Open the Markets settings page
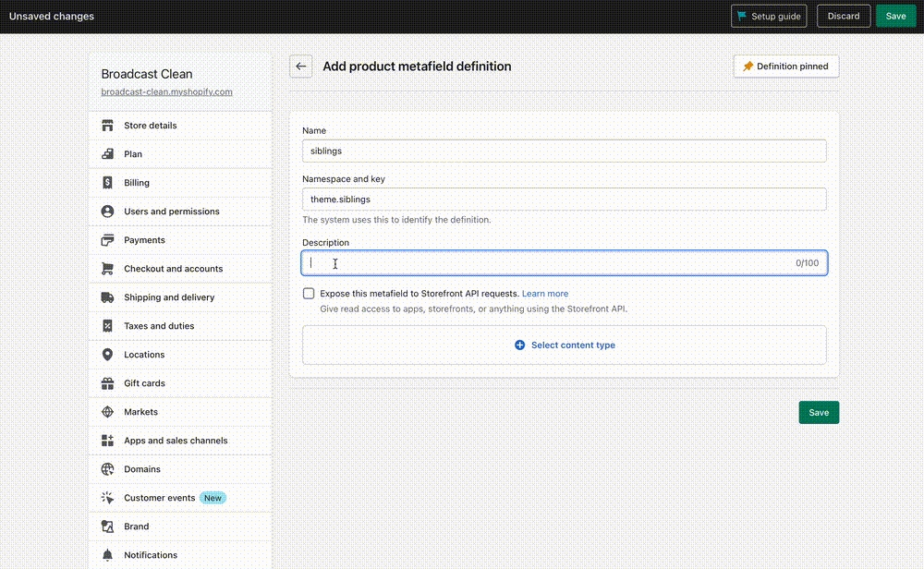Image resolution: width=924 pixels, height=569 pixels. tap(140, 412)
